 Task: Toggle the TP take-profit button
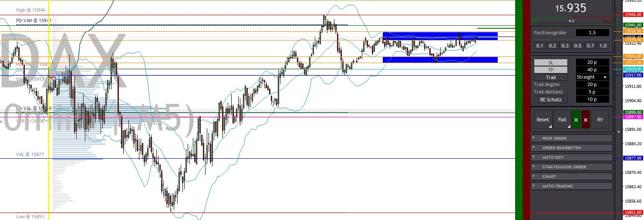point(551,70)
